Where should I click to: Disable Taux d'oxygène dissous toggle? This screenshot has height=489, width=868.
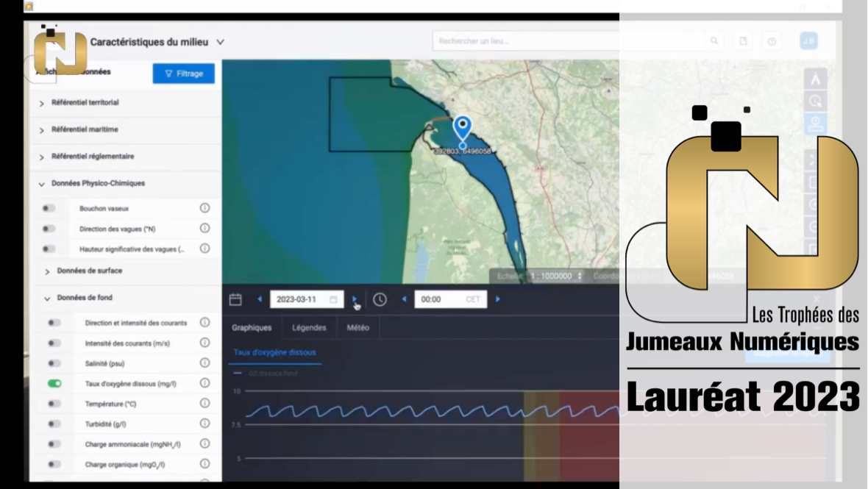[x=54, y=383]
